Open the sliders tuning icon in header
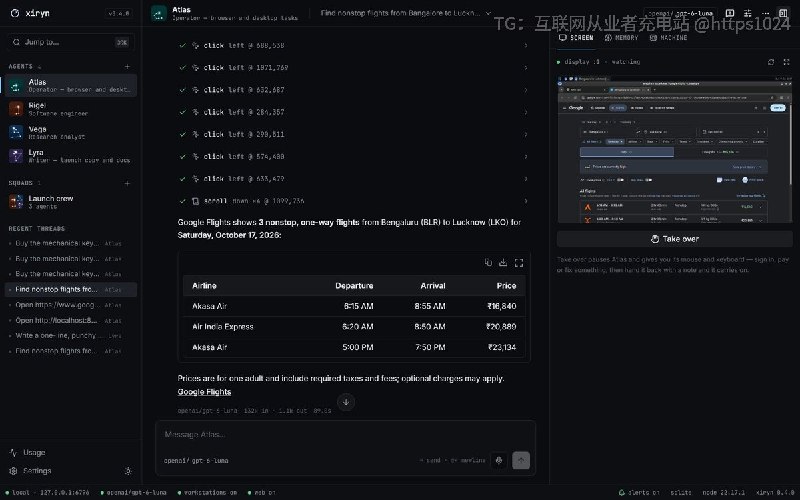Image resolution: width=800 pixels, height=500 pixels. tap(747, 13)
